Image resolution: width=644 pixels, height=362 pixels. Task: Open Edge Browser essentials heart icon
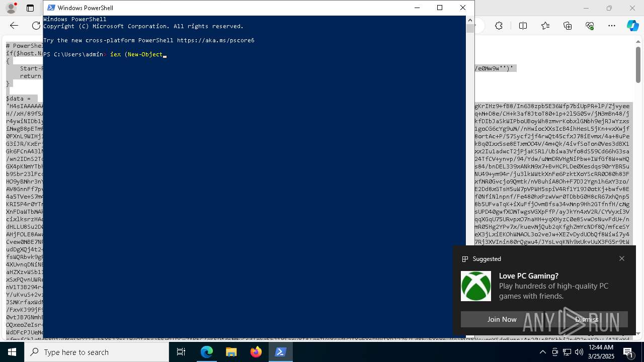pyautogui.click(x=590, y=26)
